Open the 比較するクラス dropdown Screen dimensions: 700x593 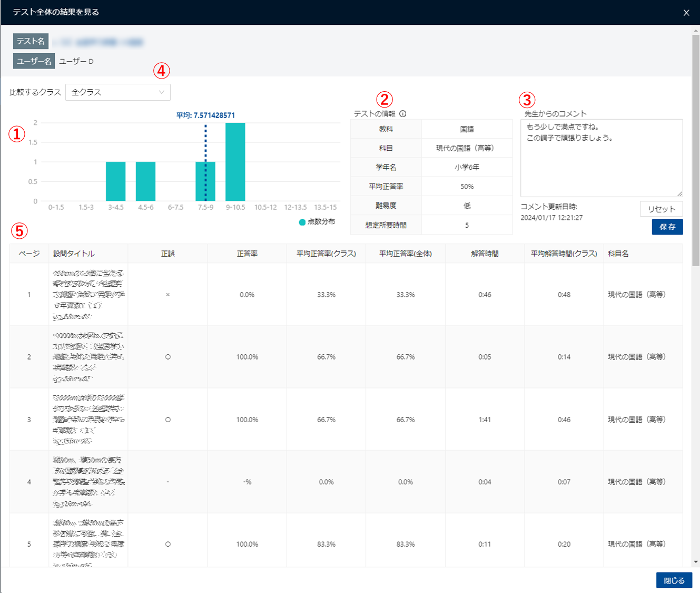pyautogui.click(x=117, y=92)
